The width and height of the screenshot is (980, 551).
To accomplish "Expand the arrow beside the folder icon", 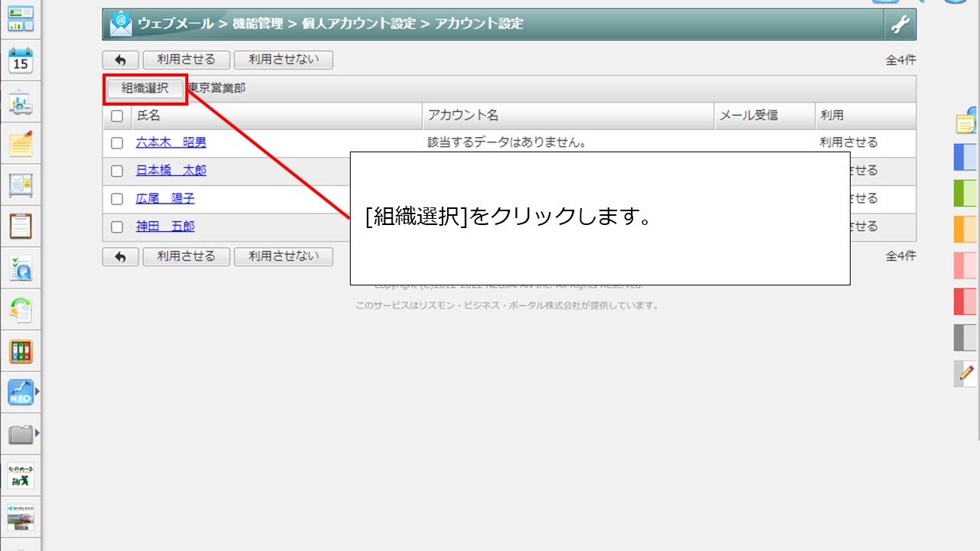I will pyautogui.click(x=37, y=434).
